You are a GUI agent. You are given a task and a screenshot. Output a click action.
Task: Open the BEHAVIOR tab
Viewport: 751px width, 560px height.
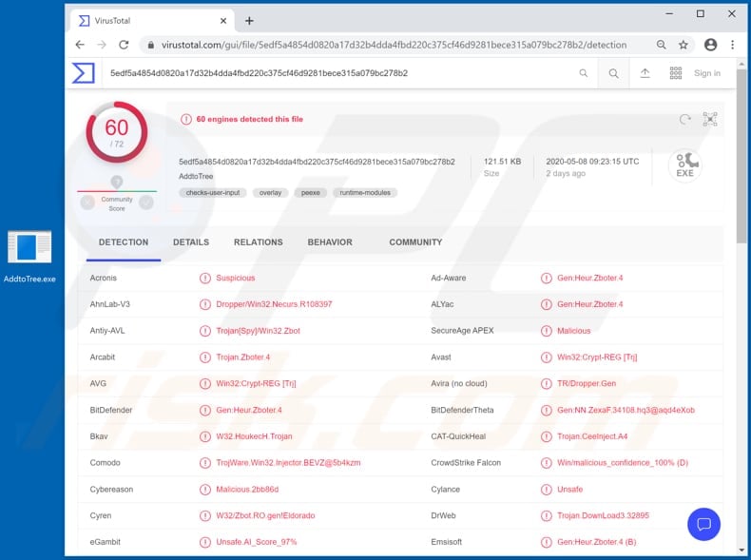click(330, 242)
